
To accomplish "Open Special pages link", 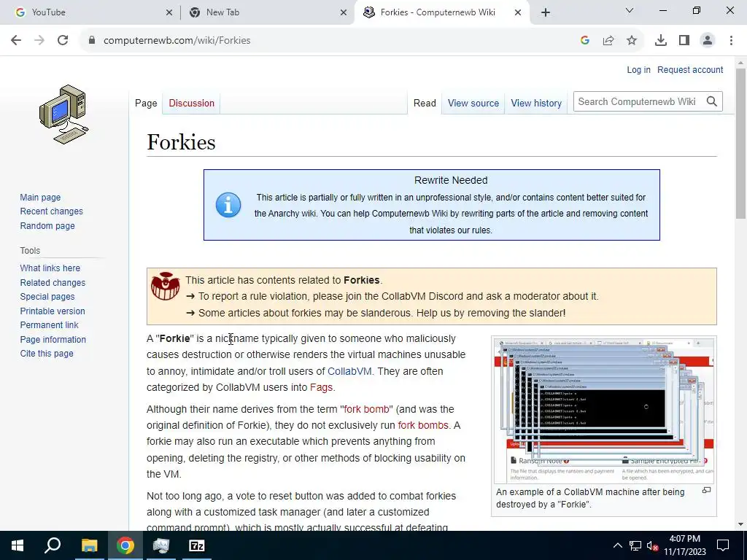I will pyautogui.click(x=47, y=296).
